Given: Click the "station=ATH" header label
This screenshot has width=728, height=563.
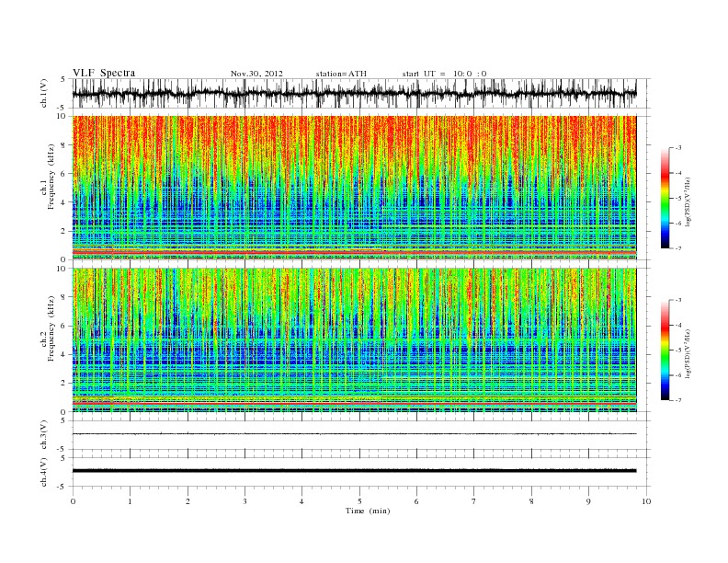Looking at the screenshot, I should point(341,74).
